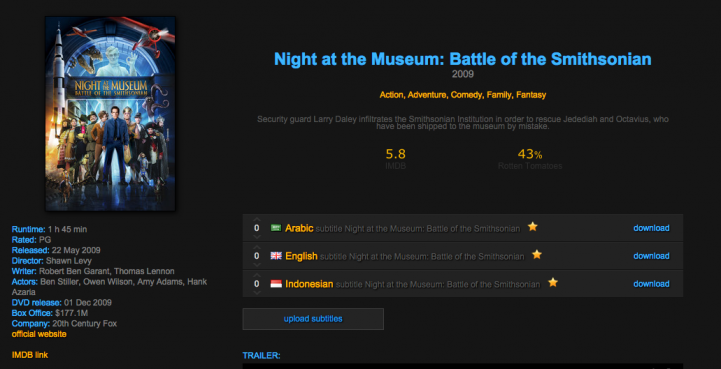Click the UK flag icon
Viewport: 721px width, 369px height.
tap(276, 256)
